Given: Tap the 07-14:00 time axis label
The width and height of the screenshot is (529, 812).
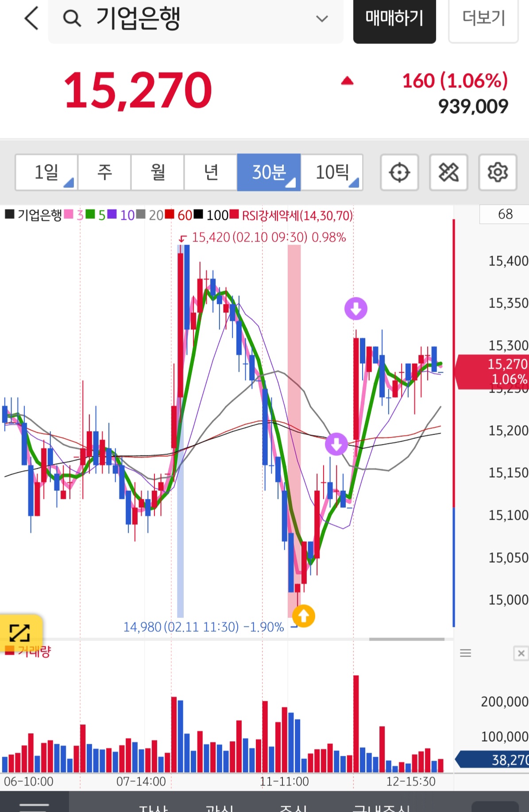Looking at the screenshot, I should tap(141, 781).
